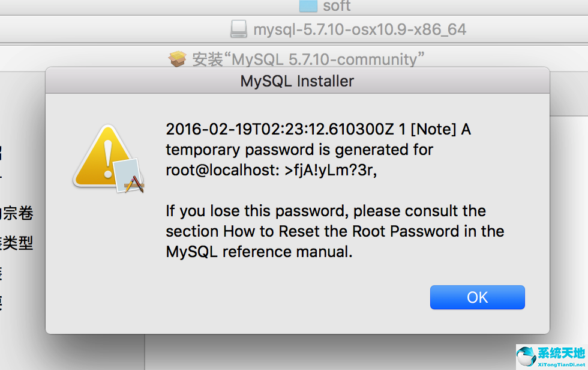Viewport: 588px width, 370px height.
Task: Click the drive icon next to mysql-5.7.10 title
Action: pyautogui.click(x=238, y=28)
